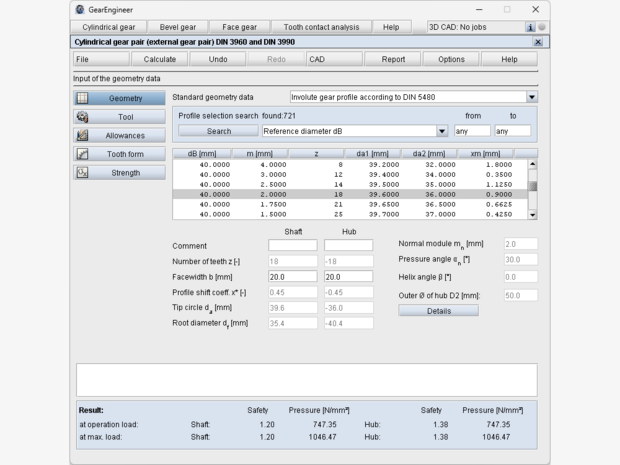Open the Details button for hub
The image size is (620, 465).
coord(438,311)
